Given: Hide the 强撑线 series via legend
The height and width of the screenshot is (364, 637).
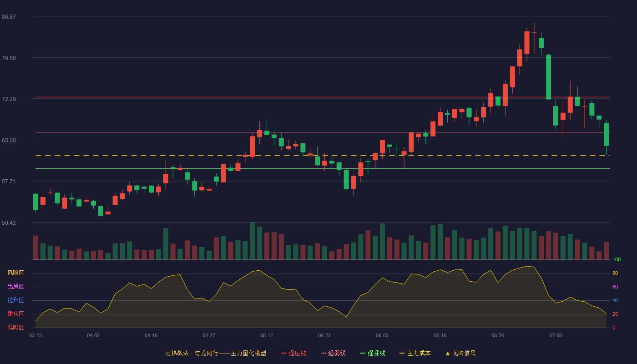Looking at the screenshot, I should [373, 353].
